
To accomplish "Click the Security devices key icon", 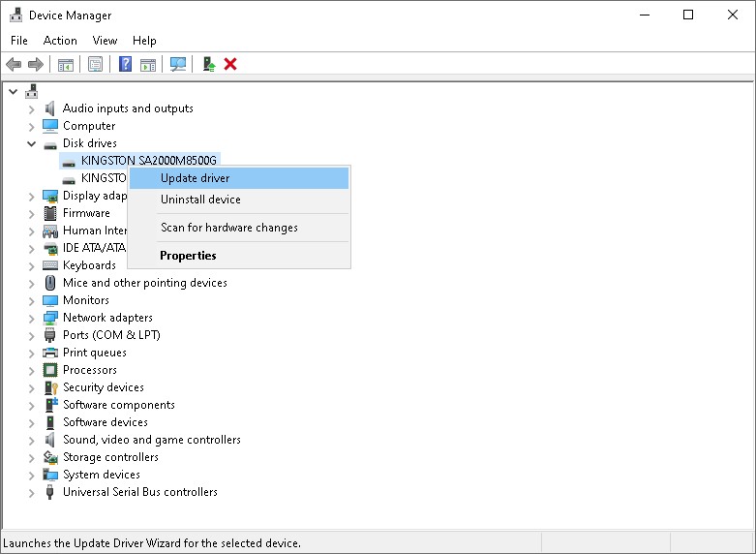I will 50,387.
